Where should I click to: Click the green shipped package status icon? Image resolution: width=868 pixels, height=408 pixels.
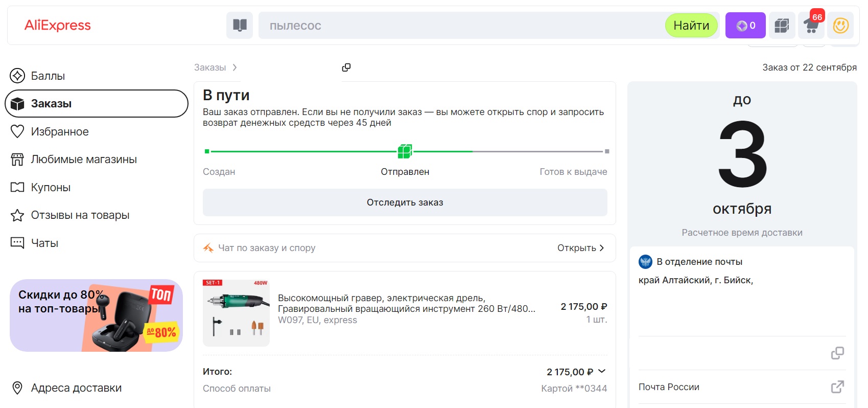(405, 151)
